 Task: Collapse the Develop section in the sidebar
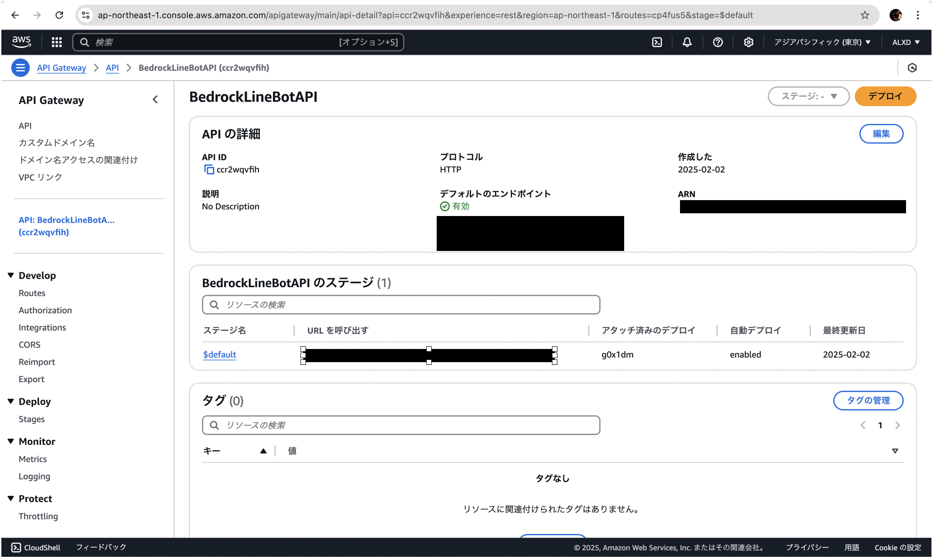[x=10, y=275]
